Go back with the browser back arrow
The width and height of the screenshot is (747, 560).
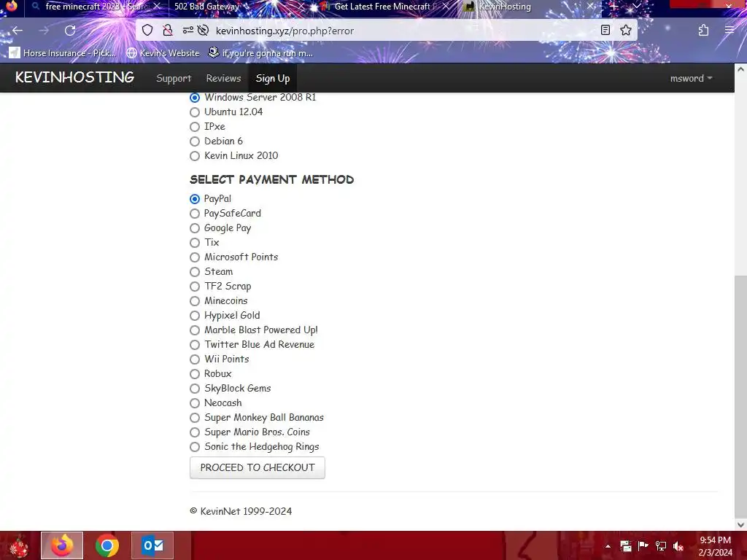click(x=18, y=31)
